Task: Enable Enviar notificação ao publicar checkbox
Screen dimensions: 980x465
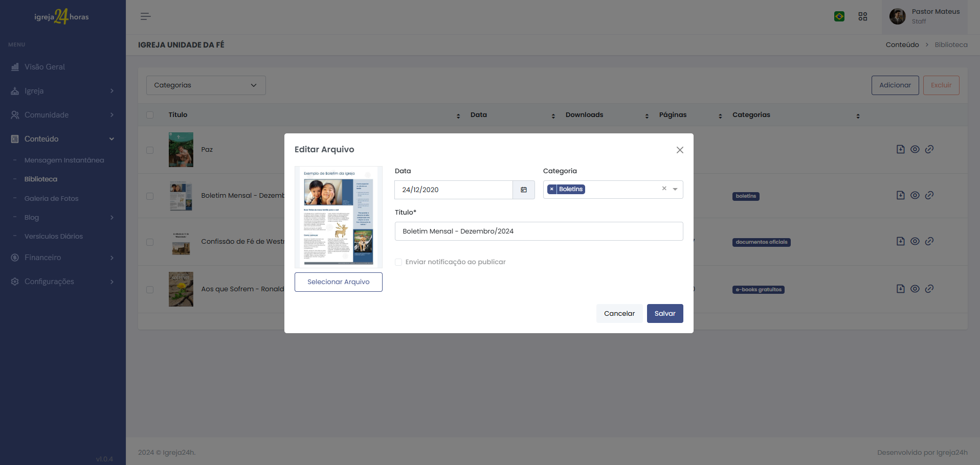Action: (x=398, y=262)
